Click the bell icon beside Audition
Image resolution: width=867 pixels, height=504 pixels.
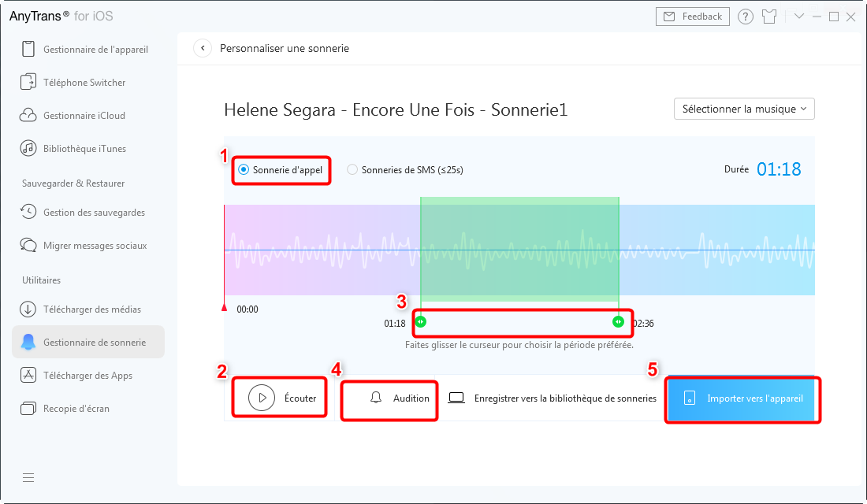point(376,398)
